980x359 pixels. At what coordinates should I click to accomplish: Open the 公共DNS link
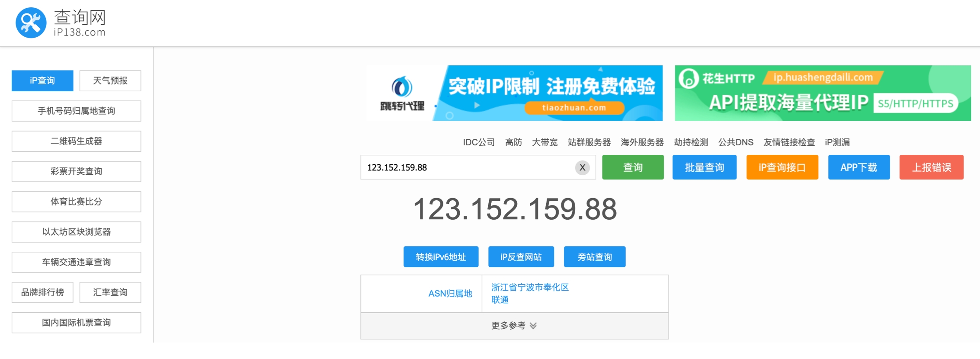click(x=736, y=142)
